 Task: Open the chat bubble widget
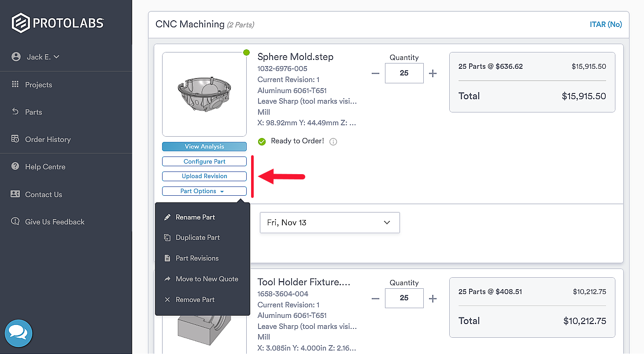click(x=19, y=333)
